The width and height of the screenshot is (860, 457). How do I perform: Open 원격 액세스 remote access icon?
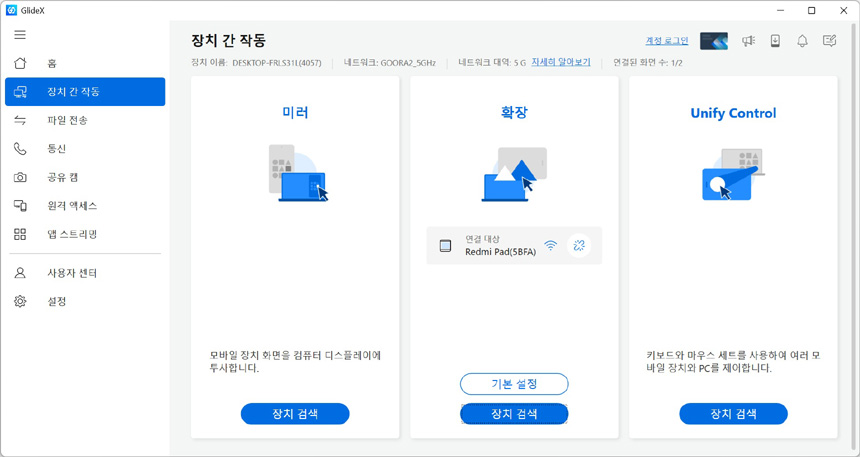click(20, 205)
